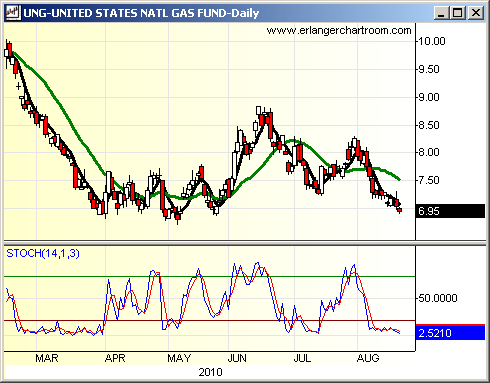Click the 50.0000 stochastic axis label
The image size is (490, 383).
click(438, 298)
